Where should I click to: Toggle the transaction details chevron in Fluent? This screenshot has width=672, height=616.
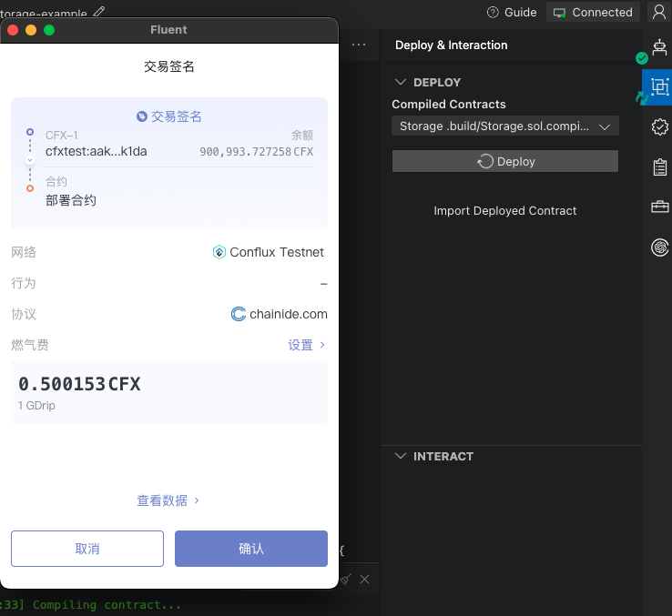tap(30, 160)
